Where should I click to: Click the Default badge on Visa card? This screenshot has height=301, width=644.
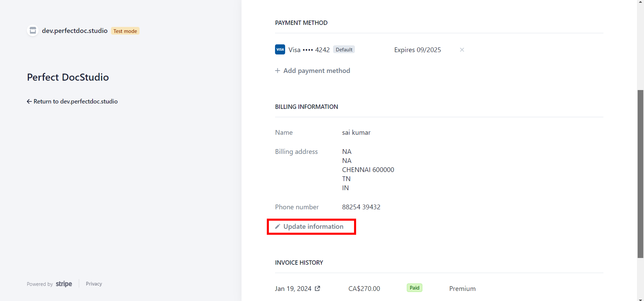click(344, 50)
